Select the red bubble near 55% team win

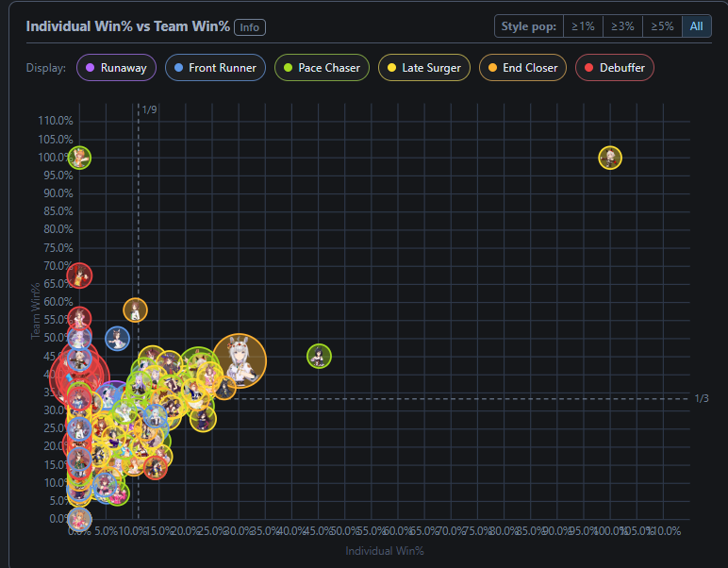pyautogui.click(x=79, y=319)
